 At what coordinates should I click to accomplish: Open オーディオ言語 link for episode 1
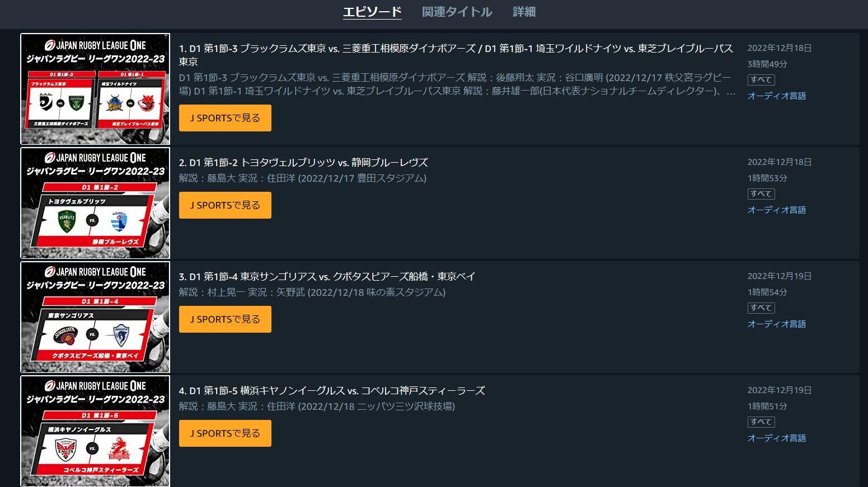777,96
